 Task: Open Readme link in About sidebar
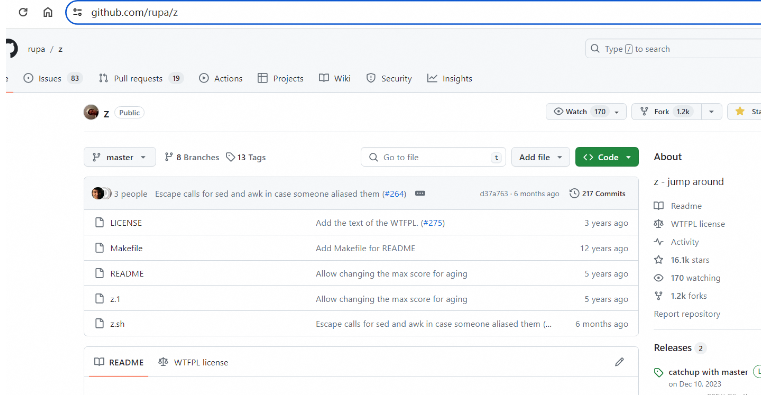point(678,206)
